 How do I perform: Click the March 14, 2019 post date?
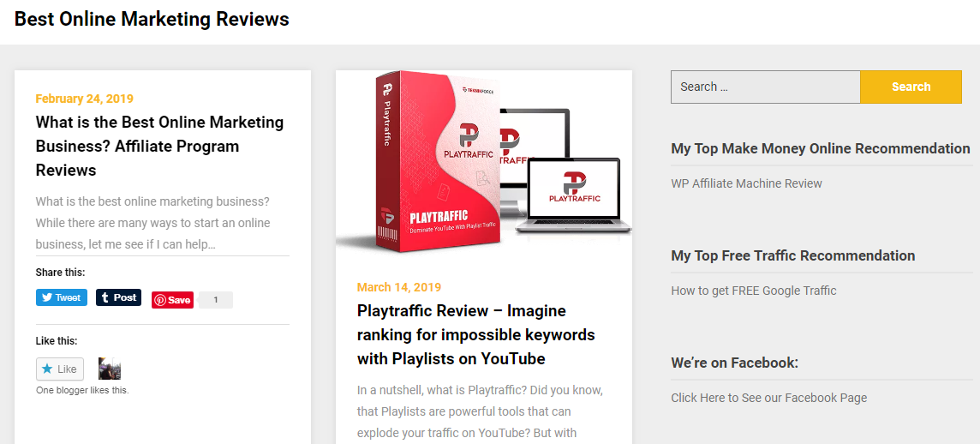click(x=398, y=287)
